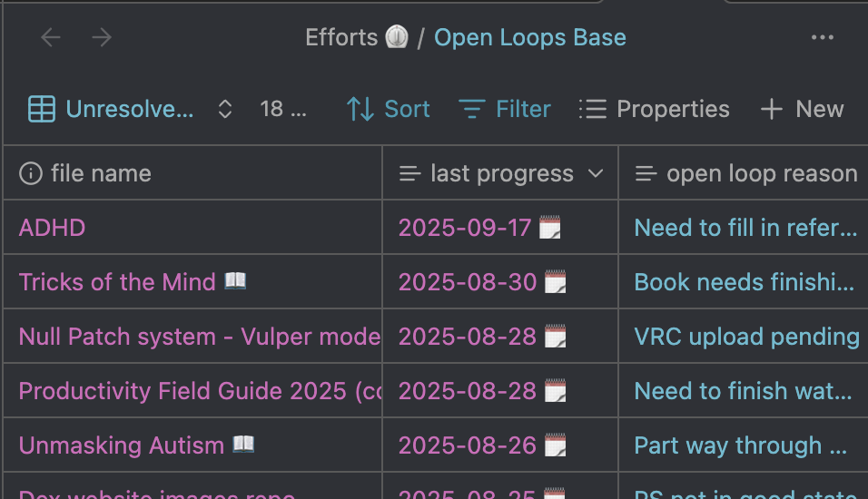Screen dimensions: 868x499
Task: Click the table view icon beside Unresolved
Action: [x=42, y=110]
